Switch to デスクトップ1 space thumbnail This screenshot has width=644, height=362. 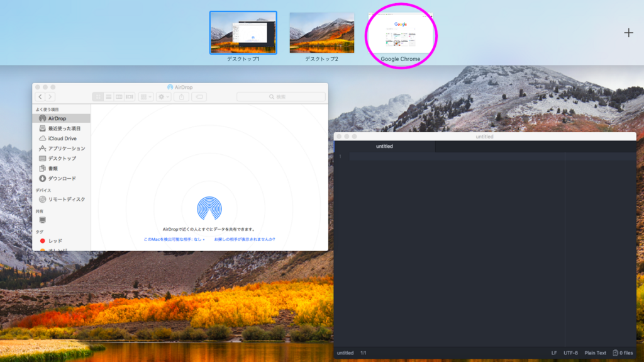(243, 33)
